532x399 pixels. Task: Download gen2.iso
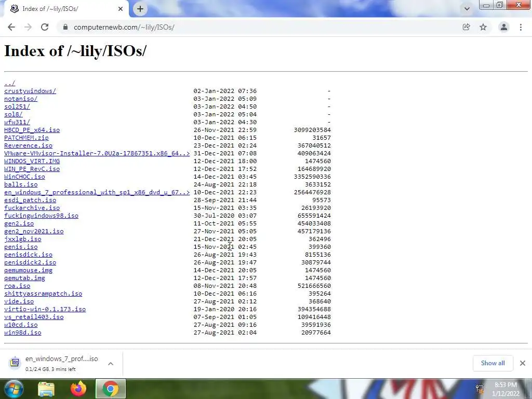(x=19, y=223)
